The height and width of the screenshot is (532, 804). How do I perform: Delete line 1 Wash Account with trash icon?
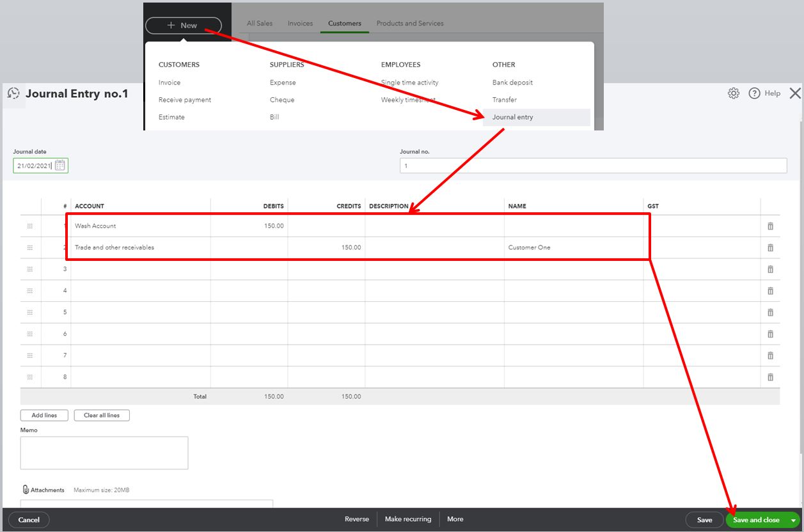pos(770,226)
